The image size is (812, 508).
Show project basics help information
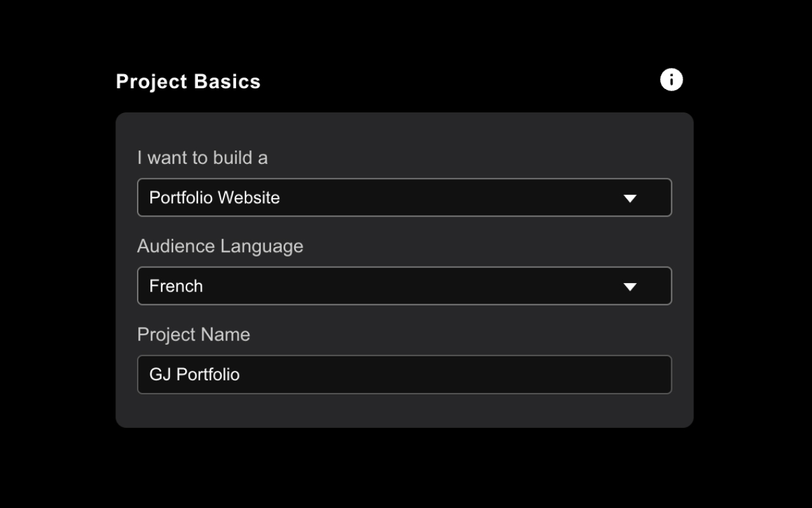coord(671,80)
